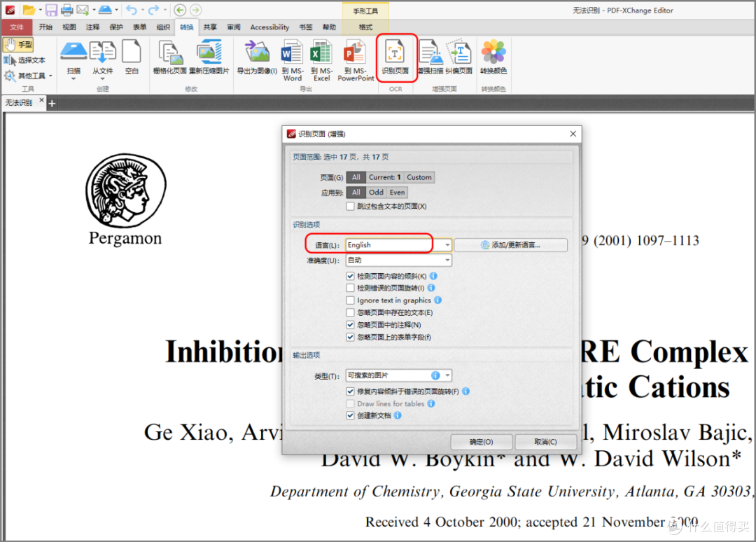Switch to the 注释 Comment tab
The image size is (756, 542).
click(x=92, y=27)
